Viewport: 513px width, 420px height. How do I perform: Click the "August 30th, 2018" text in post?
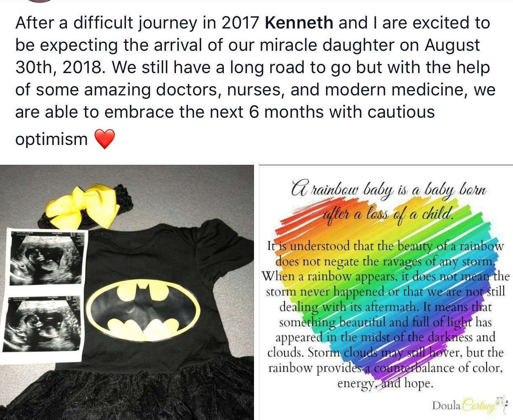247,56
